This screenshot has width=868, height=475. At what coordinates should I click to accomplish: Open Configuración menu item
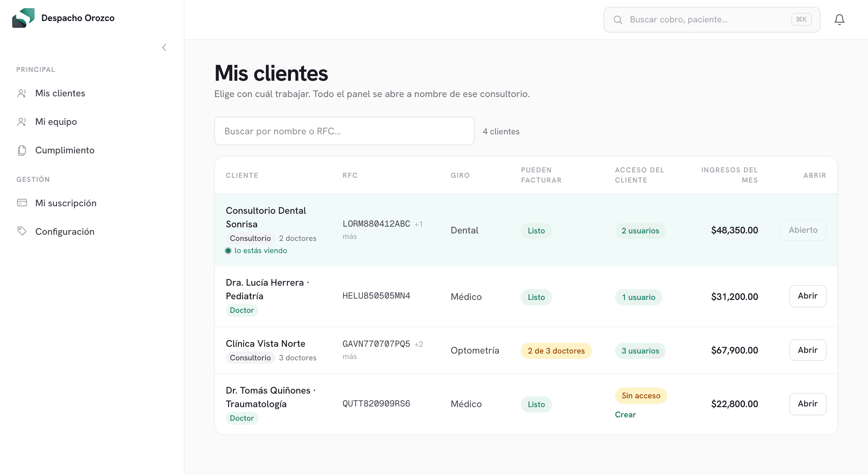[65, 232]
